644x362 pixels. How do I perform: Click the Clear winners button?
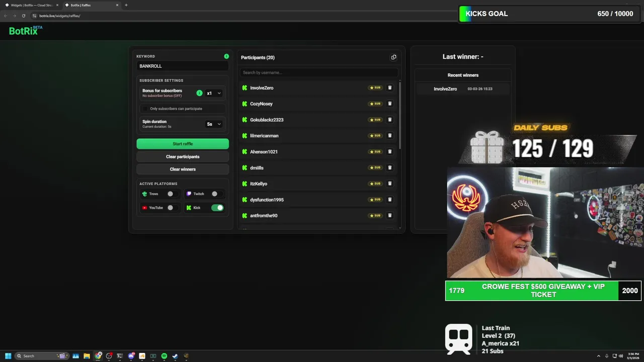(183, 169)
